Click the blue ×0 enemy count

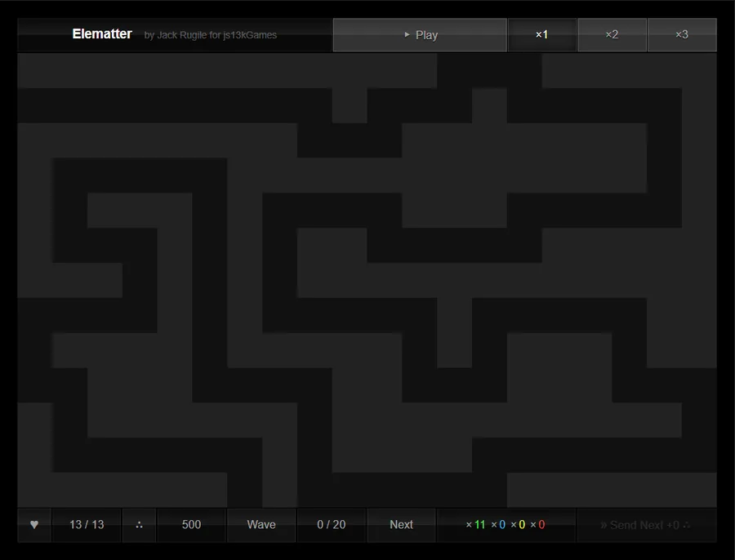(x=498, y=525)
